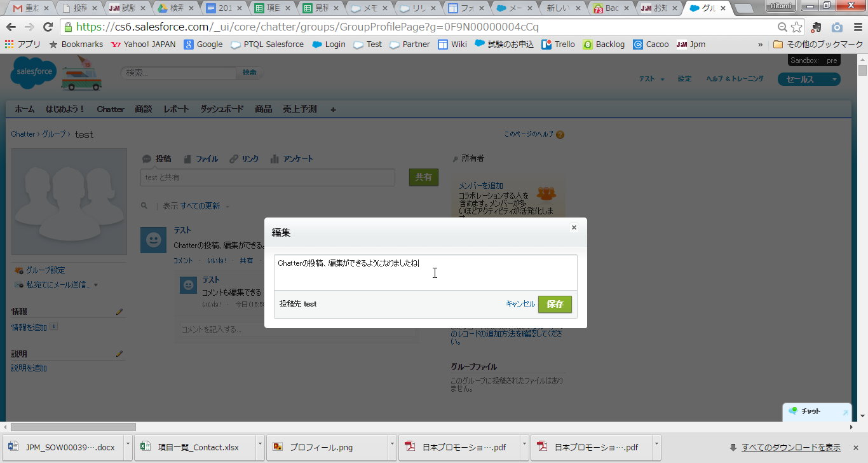This screenshot has width=868, height=463.
Task: Open the アプリ apps bookmark icon
Action: [9, 45]
